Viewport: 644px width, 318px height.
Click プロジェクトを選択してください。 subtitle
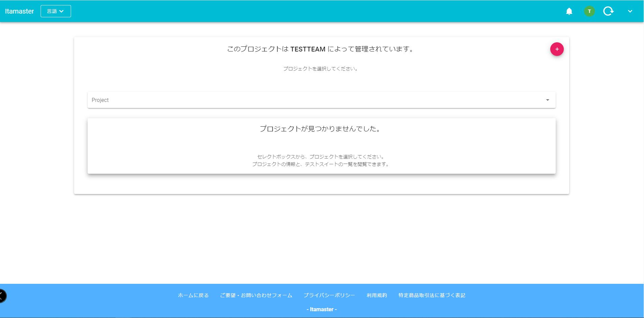click(321, 69)
